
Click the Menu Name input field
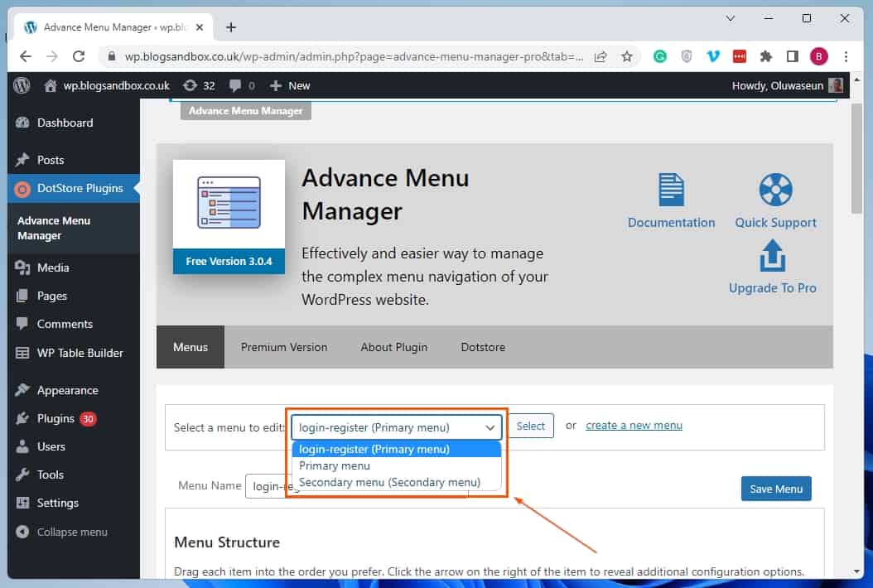point(356,486)
